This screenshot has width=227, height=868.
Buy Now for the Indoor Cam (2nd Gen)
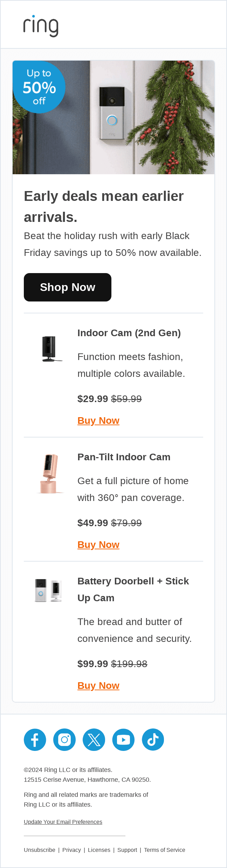[98, 420]
